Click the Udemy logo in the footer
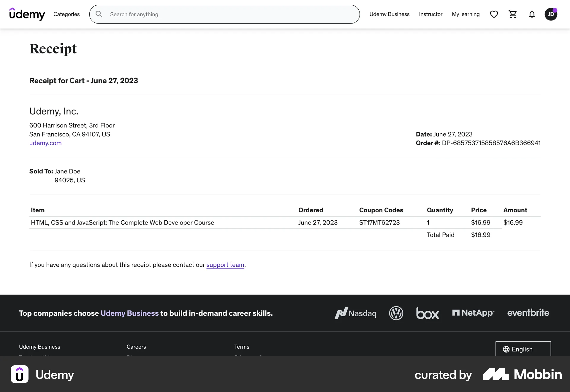The height and width of the screenshot is (392, 570). (42, 374)
